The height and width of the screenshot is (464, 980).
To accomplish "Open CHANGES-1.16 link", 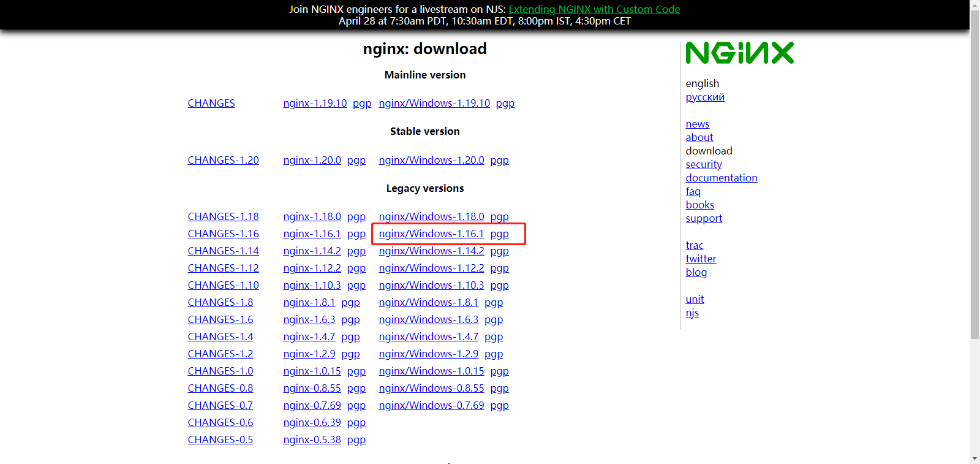I will coord(223,234).
